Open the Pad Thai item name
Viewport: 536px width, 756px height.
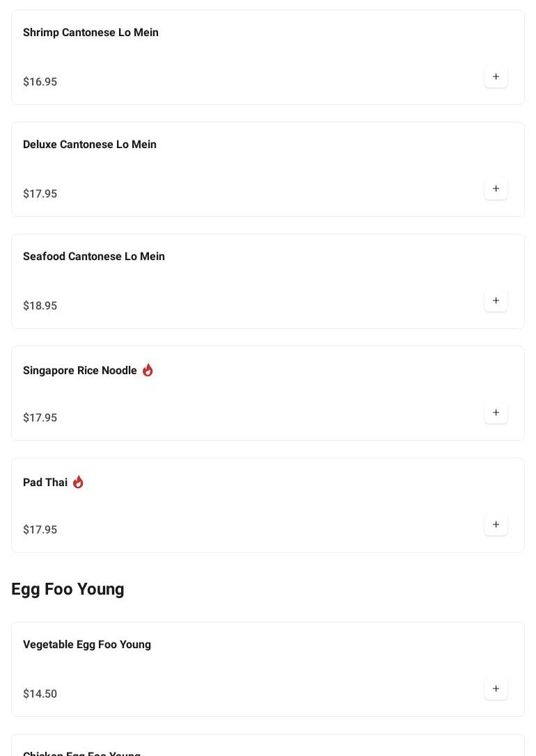tap(45, 483)
